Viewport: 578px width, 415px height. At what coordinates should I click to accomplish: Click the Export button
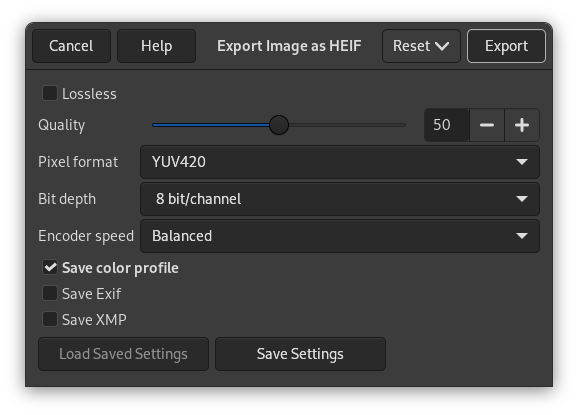pos(506,46)
